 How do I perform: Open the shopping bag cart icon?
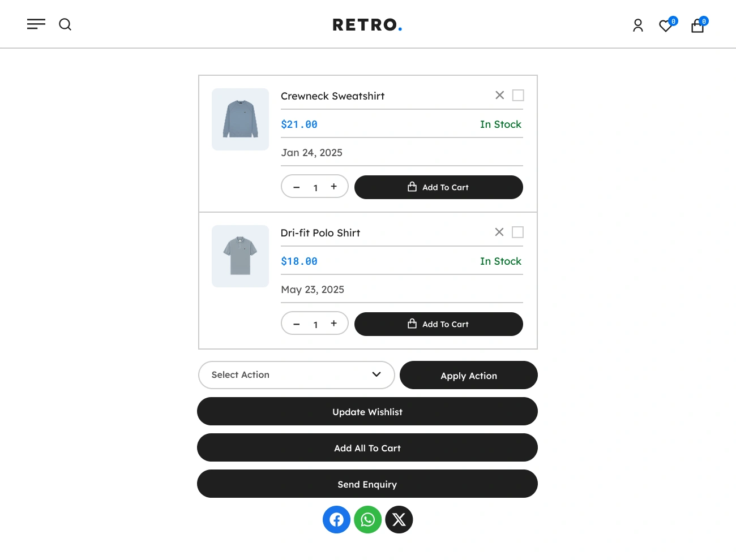tap(698, 25)
